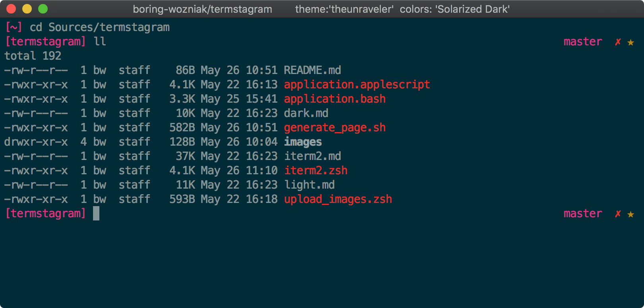The image size is (644, 308).
Task: Click the upload_images.zsh file name
Action: (x=338, y=199)
